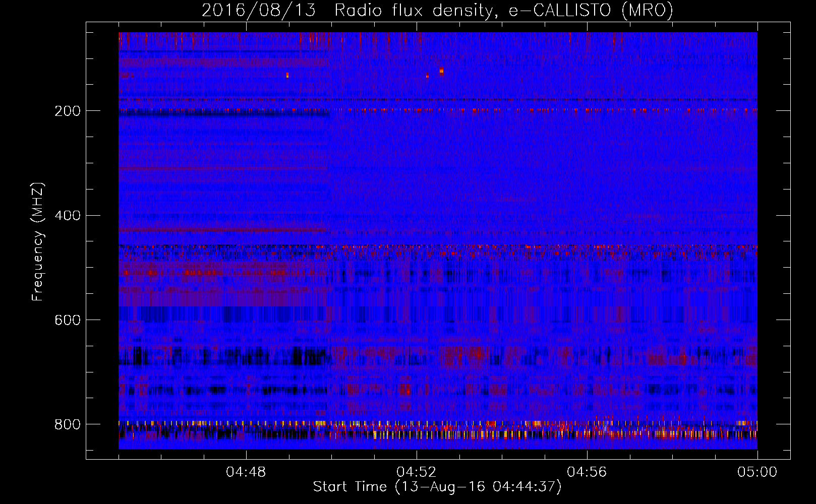
Task: Click the 05:00 time tick label
Action: [x=757, y=472]
